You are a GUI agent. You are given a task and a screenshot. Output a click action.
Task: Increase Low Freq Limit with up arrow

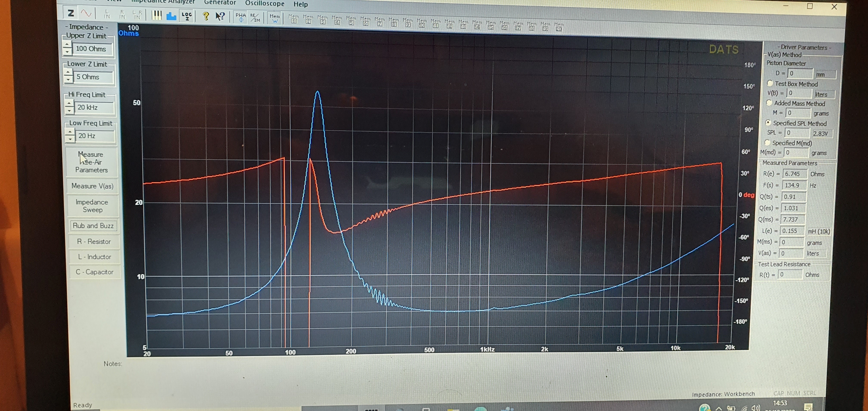[x=70, y=132]
